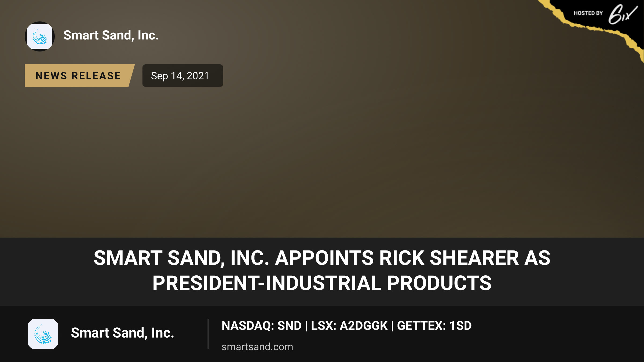The image size is (644, 362).
Task: Click the word APPOINTS in headline
Action: [324, 258]
